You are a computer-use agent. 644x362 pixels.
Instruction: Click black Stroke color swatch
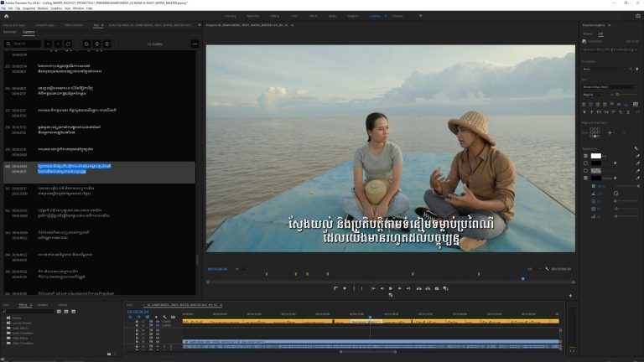point(596,163)
